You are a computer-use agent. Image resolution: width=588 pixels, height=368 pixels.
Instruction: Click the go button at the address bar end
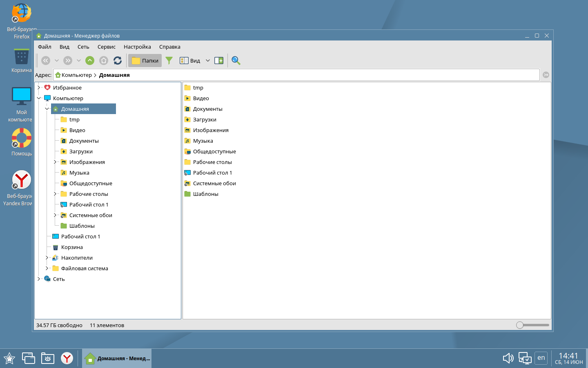[x=546, y=75]
